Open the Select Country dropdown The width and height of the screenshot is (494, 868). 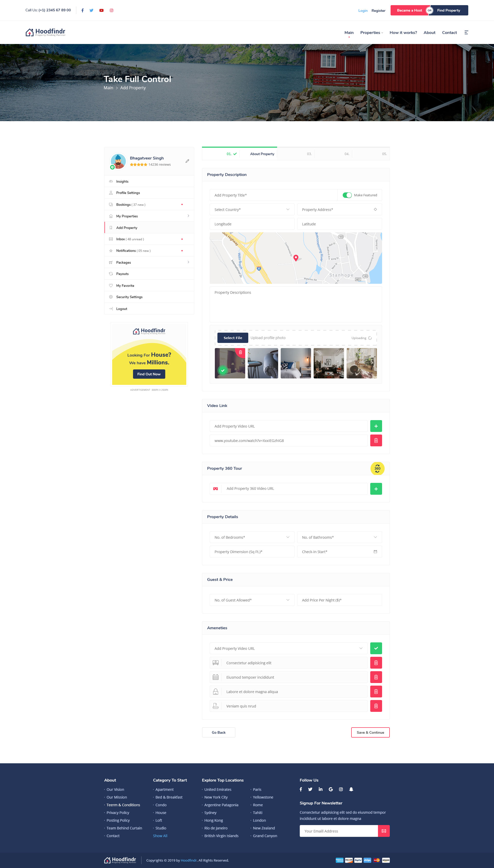(252, 210)
